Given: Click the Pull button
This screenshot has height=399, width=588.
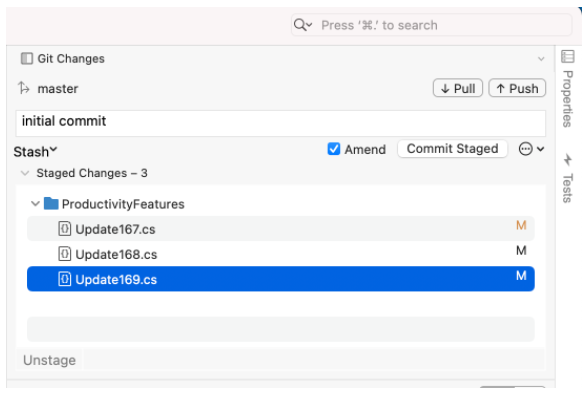Looking at the screenshot, I should (458, 88).
